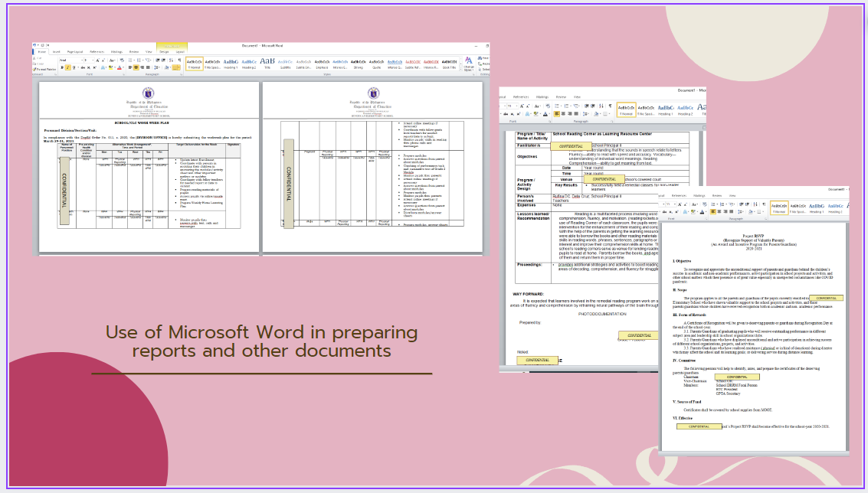
Task: Toggle the highlighted Italic button in the Work Week Plan window
Action: [68, 67]
